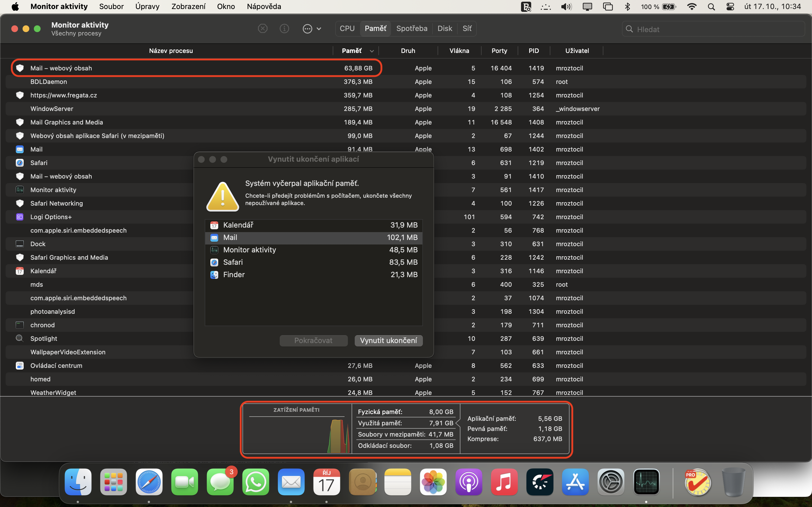
Task: Switch to the CPU tab
Action: (347, 28)
